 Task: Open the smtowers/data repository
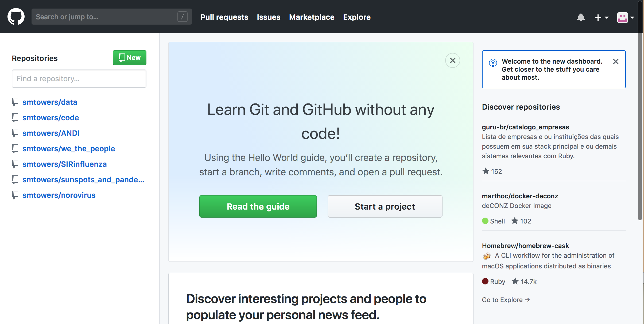tap(50, 102)
